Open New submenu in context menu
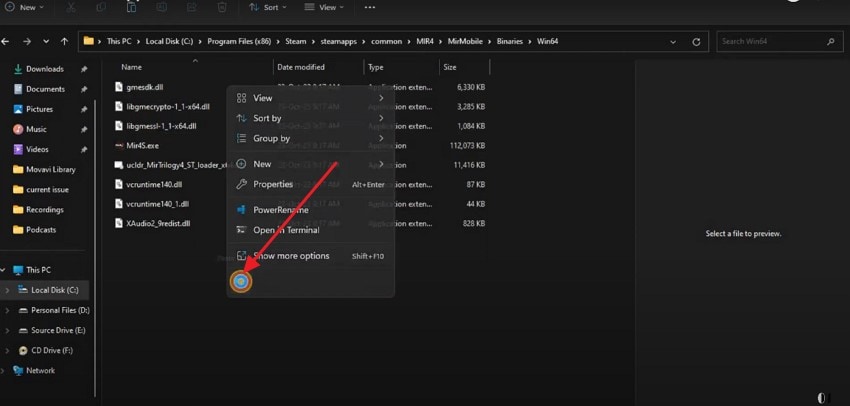850x406 pixels. pyautogui.click(x=310, y=164)
